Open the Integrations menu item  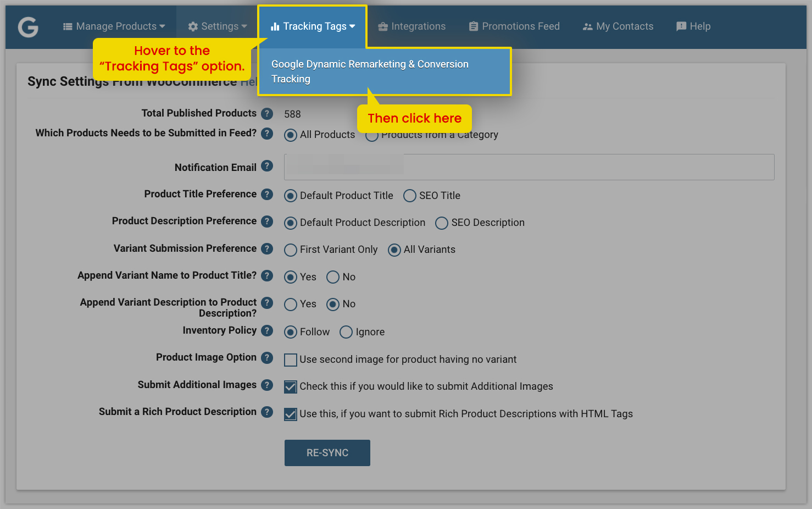[x=412, y=26]
